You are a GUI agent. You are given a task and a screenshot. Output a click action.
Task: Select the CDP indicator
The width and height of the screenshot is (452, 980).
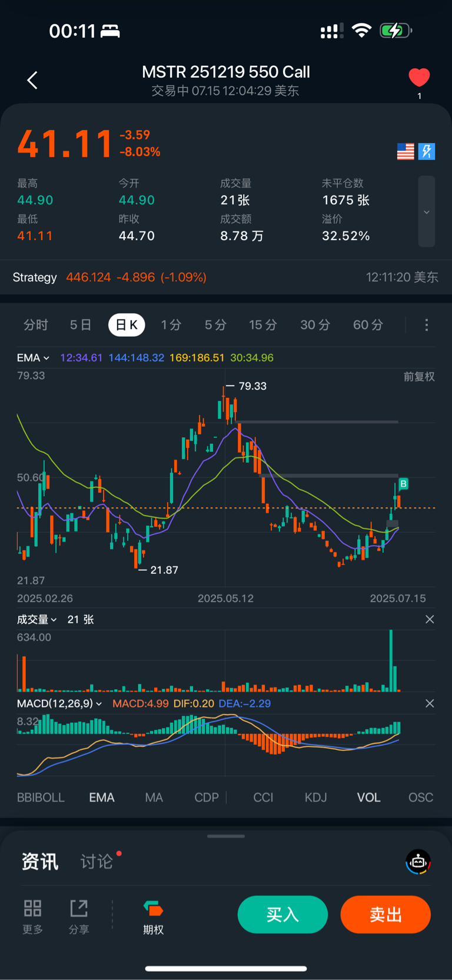click(207, 798)
